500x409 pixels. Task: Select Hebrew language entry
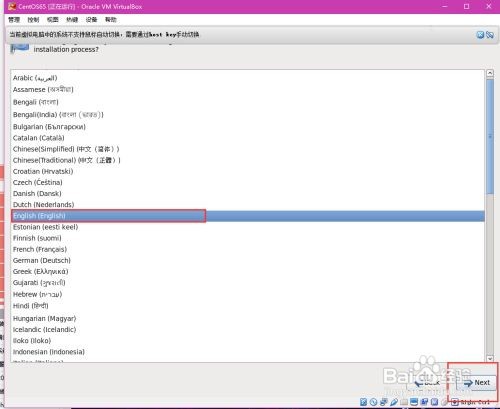pyautogui.click(x=247, y=294)
